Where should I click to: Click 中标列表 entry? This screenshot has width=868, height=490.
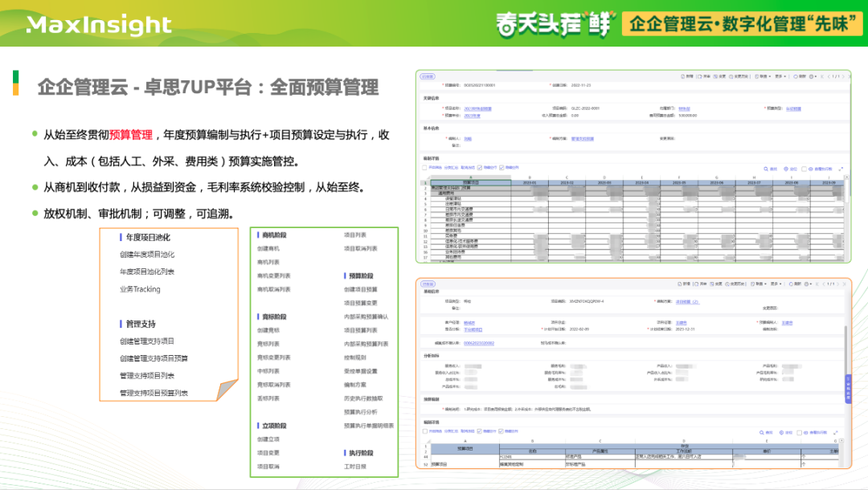[x=268, y=371]
